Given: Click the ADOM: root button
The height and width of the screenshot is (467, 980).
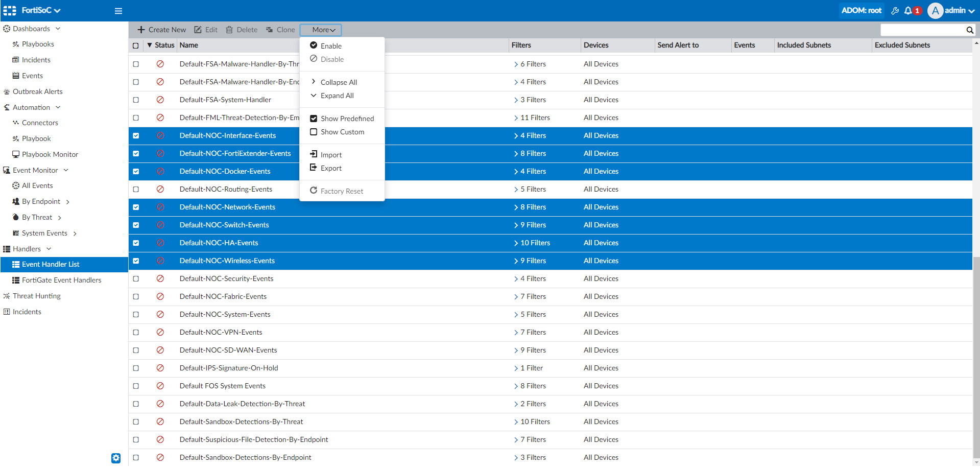Looking at the screenshot, I should click(862, 10).
